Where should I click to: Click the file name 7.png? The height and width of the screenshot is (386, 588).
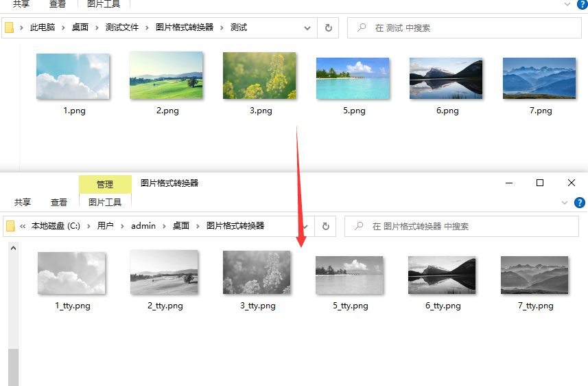pyautogui.click(x=541, y=111)
